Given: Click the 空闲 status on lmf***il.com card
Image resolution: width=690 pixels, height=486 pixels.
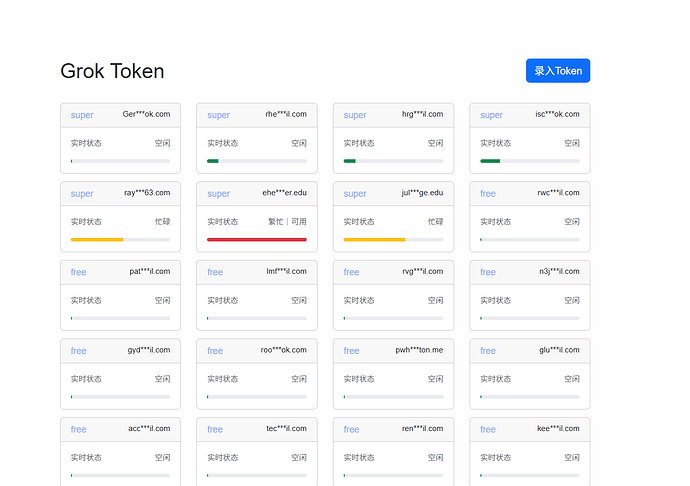Looking at the screenshot, I should pyautogui.click(x=299, y=300).
